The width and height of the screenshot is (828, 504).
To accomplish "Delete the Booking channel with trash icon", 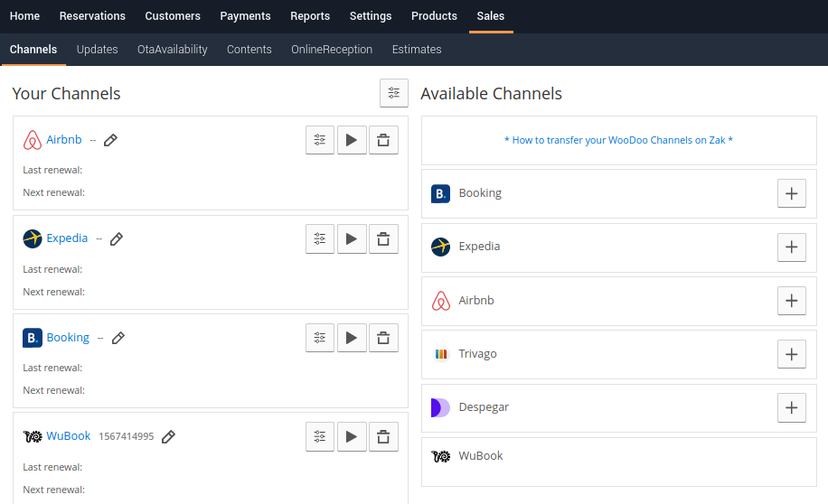I will pyautogui.click(x=383, y=338).
